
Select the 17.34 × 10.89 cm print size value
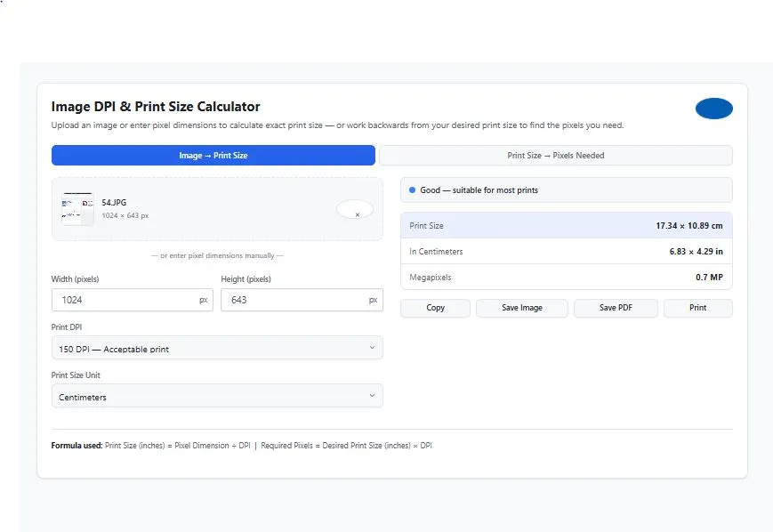[x=689, y=226]
